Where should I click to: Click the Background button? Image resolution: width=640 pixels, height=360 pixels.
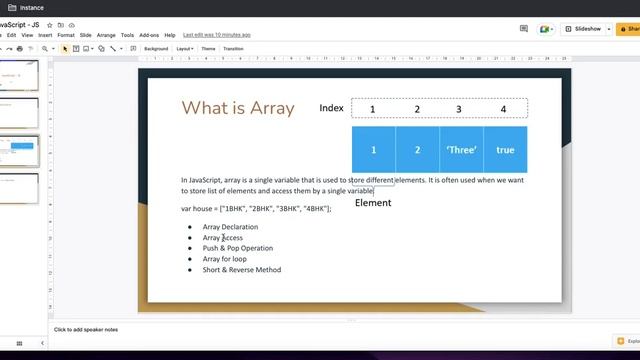(156, 49)
